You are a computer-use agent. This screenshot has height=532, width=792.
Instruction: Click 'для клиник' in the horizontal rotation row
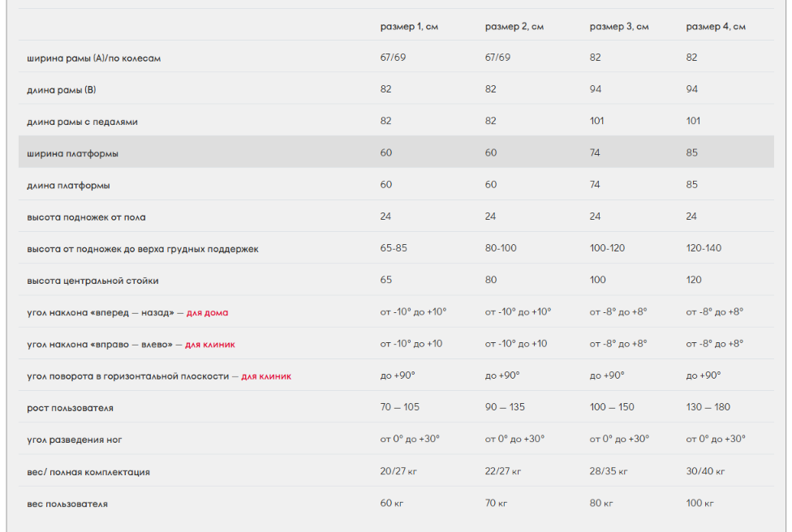[266, 376]
